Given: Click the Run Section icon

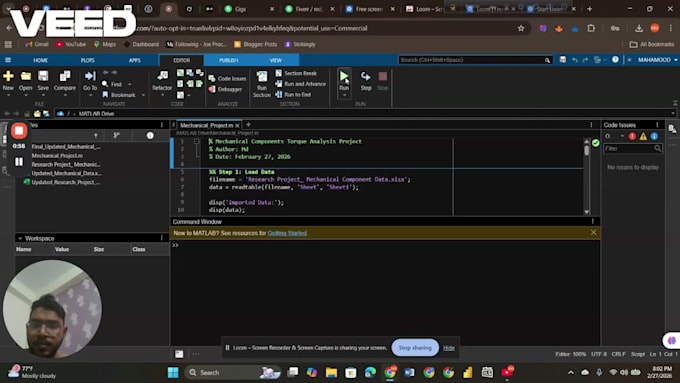Looking at the screenshot, I should click(262, 77).
